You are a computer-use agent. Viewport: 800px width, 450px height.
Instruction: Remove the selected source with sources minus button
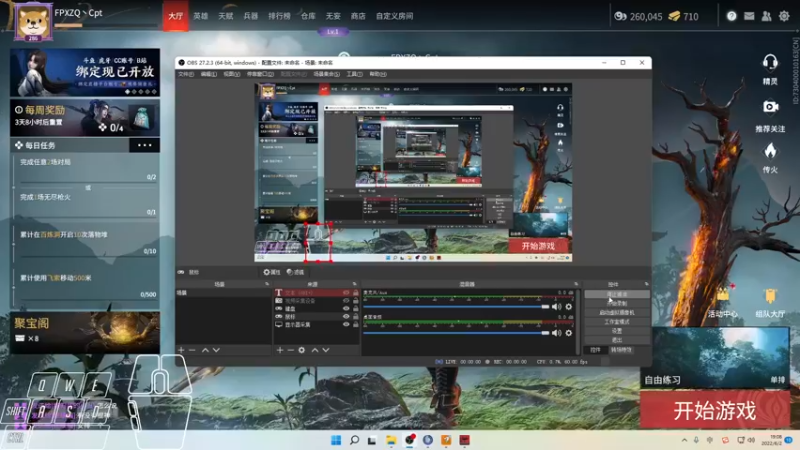point(290,350)
